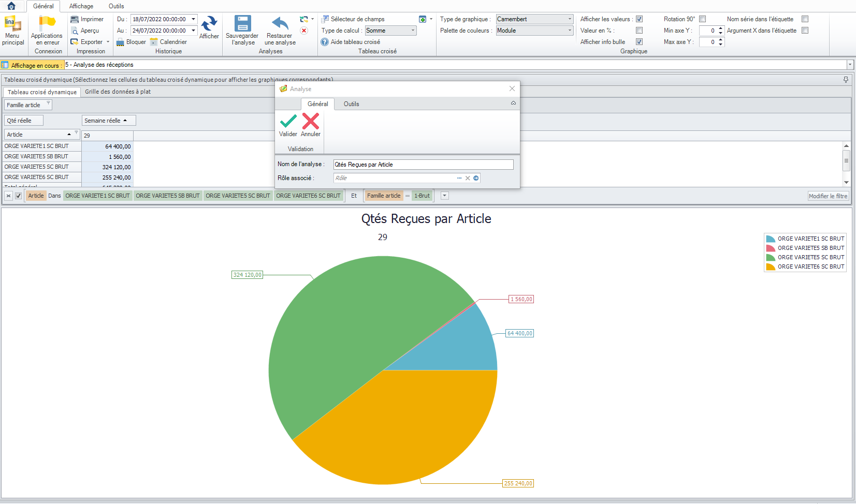Open Type de graphique Camembert dropdown
Viewport: 856px width, 504px height.
(570, 19)
